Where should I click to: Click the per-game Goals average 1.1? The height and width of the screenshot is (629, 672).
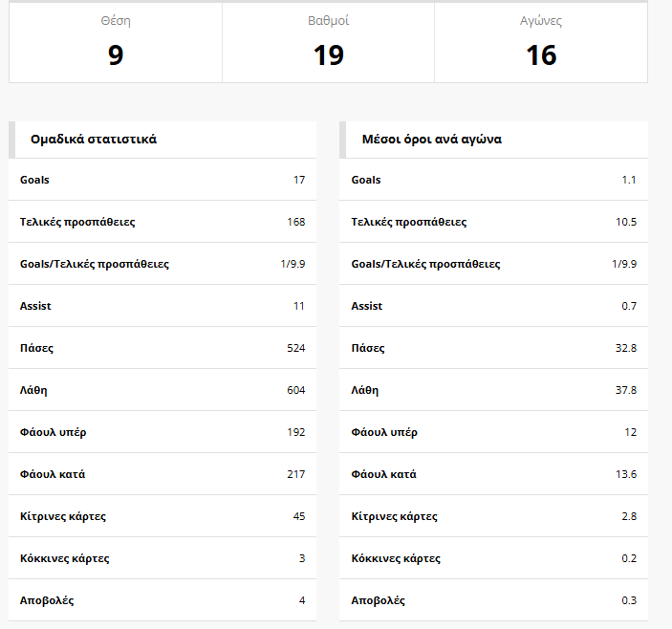tap(629, 180)
